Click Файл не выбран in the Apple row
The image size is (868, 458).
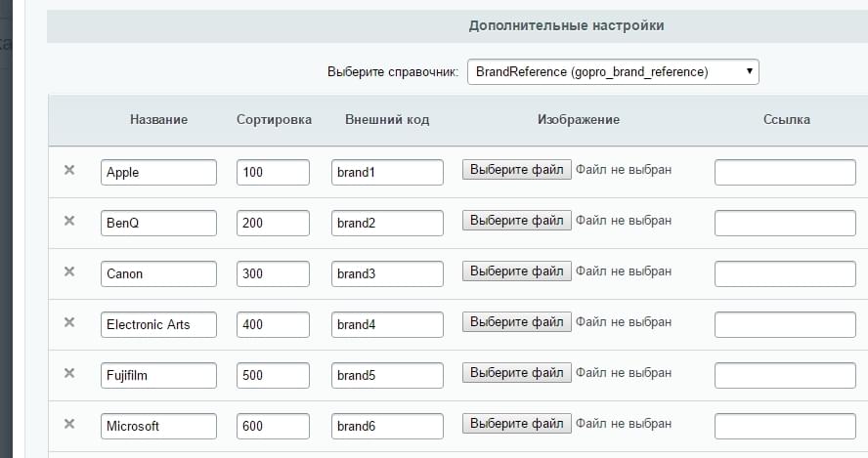point(624,170)
